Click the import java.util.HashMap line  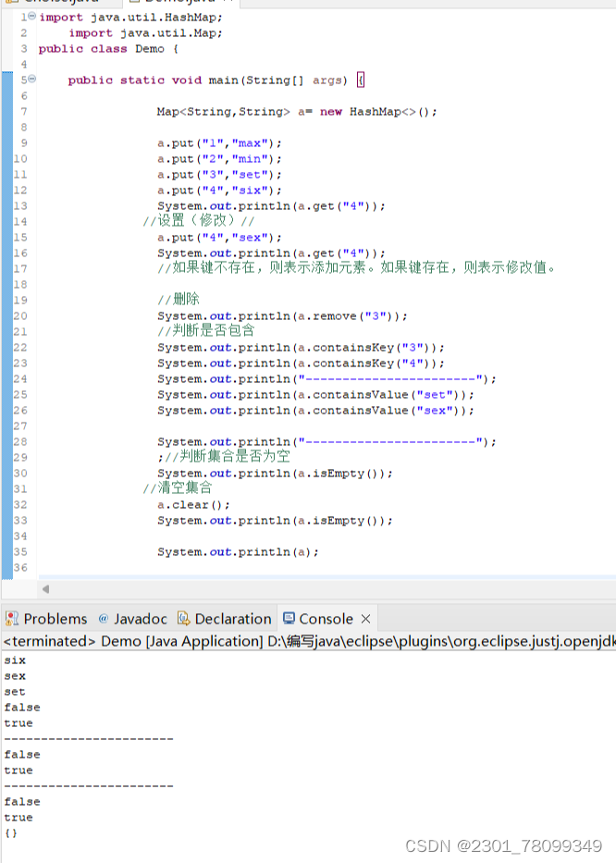point(131,17)
